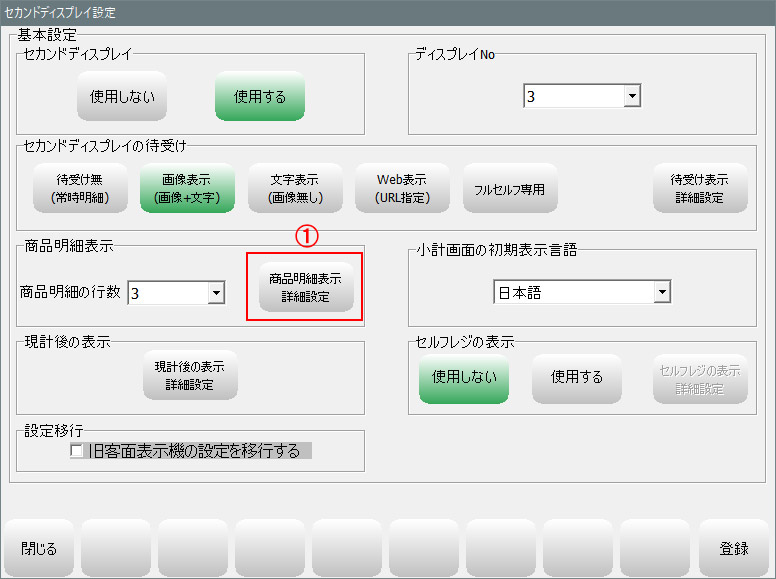The width and height of the screenshot is (776, 579).
Task: Open 現計後の表示 詳細設定
Action: coord(190,377)
